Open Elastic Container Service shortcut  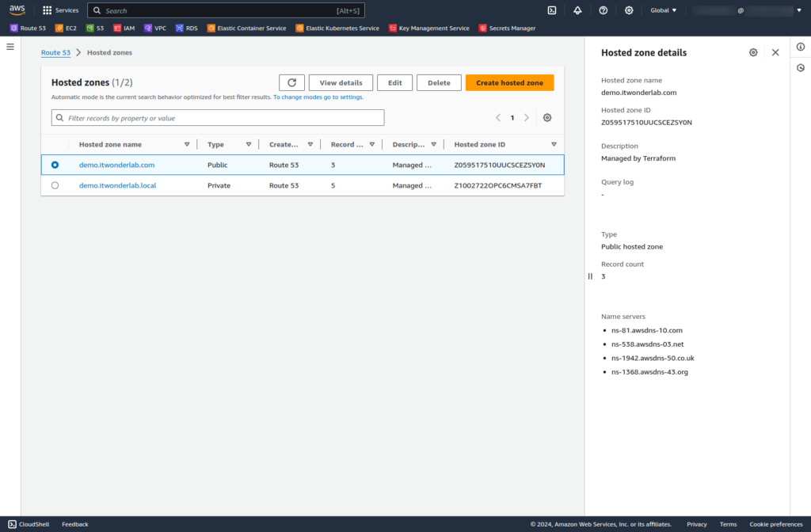(x=247, y=28)
